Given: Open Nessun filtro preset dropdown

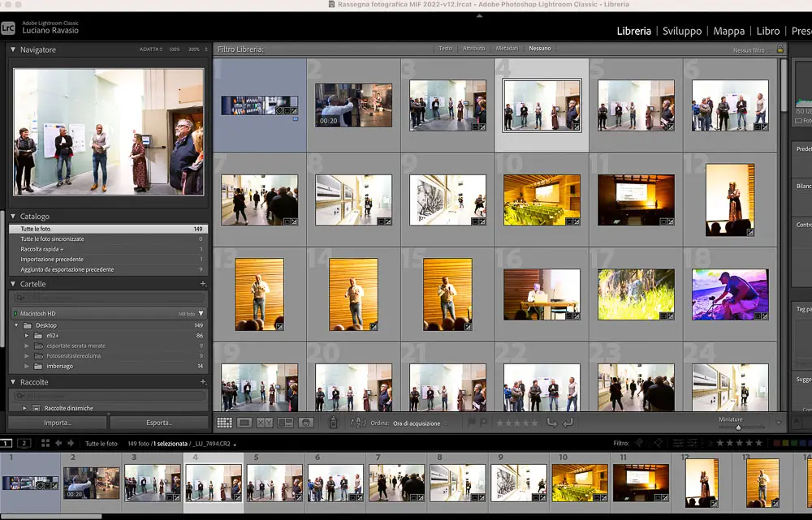Looking at the screenshot, I should point(752,50).
